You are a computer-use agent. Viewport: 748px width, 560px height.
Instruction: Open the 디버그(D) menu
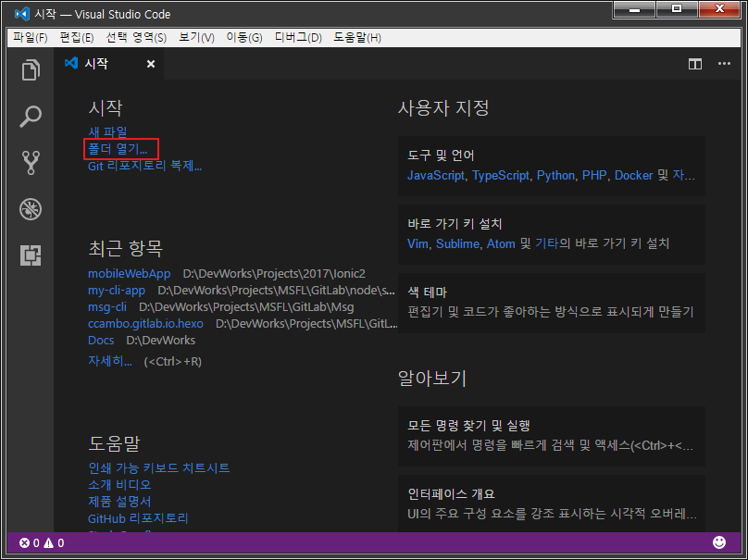coord(298,38)
